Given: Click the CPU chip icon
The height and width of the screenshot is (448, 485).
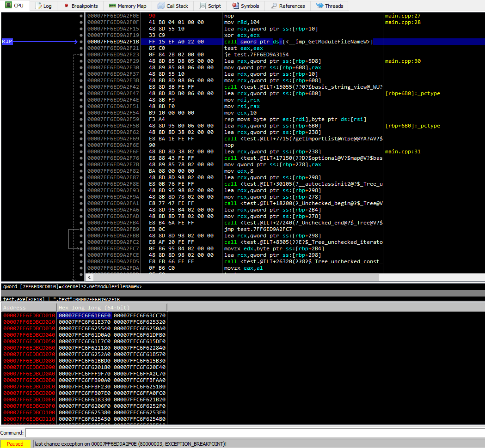Looking at the screenshot, I should point(8,6).
